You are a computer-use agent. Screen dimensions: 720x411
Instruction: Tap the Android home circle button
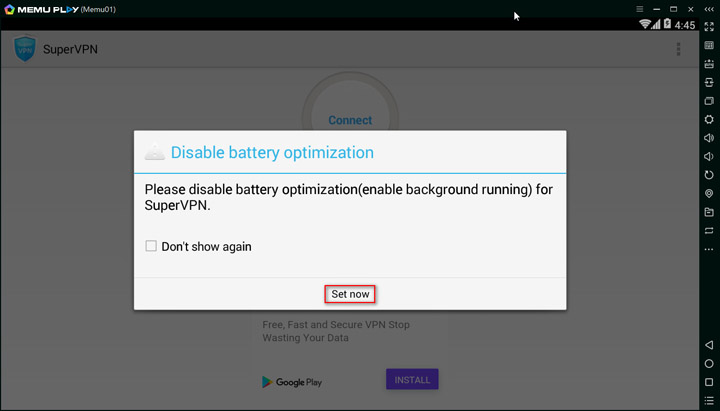pyautogui.click(x=709, y=364)
